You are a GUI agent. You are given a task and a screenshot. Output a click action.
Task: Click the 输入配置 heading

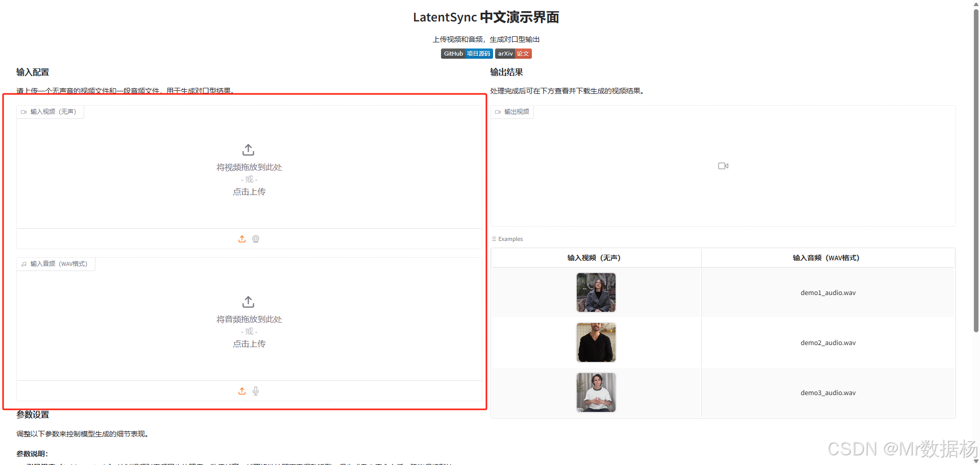tap(33, 72)
